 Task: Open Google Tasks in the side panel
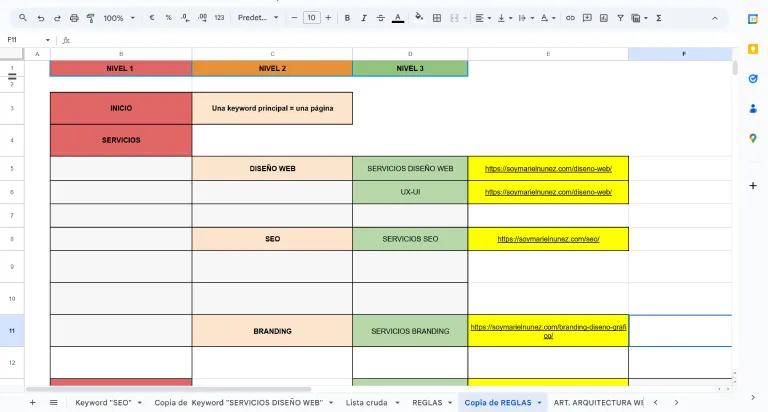[753, 78]
